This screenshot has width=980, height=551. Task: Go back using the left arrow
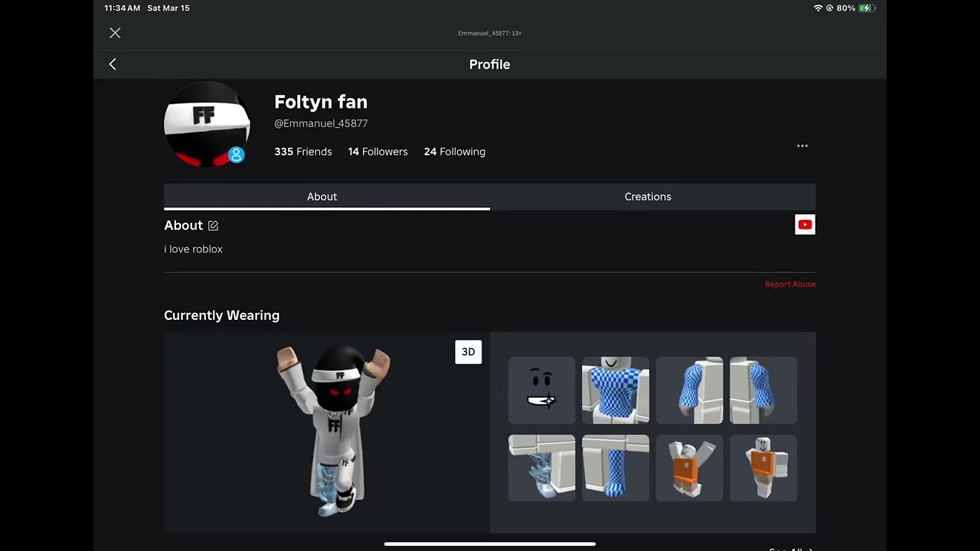[113, 64]
